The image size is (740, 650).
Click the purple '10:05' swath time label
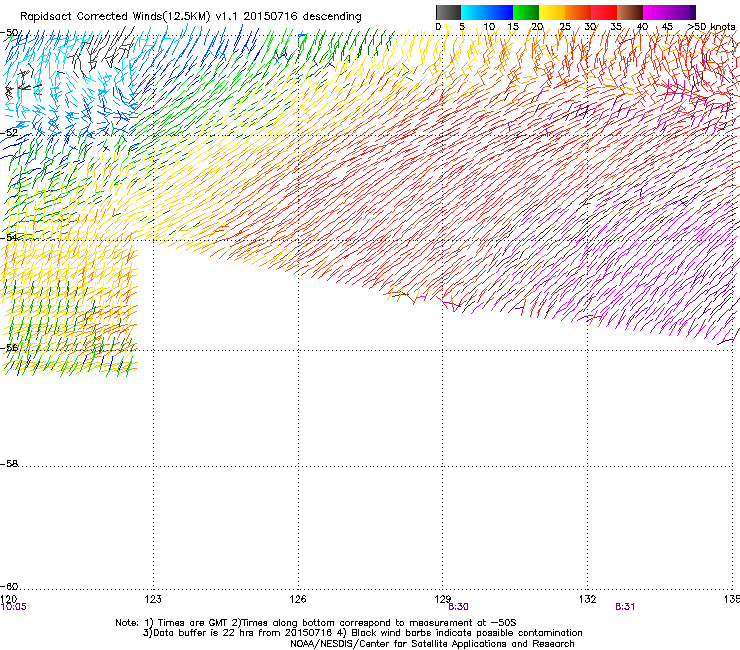(14, 607)
